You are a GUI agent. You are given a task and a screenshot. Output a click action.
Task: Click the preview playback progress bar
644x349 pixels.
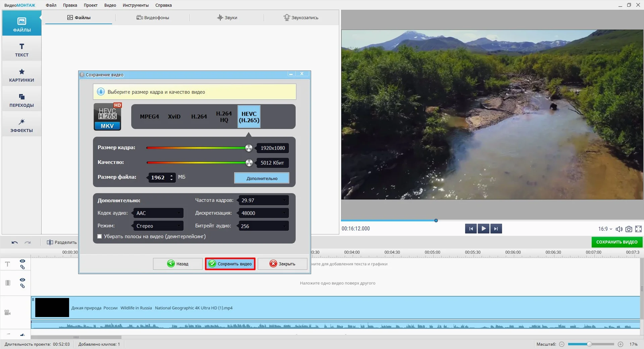pyautogui.click(x=492, y=221)
